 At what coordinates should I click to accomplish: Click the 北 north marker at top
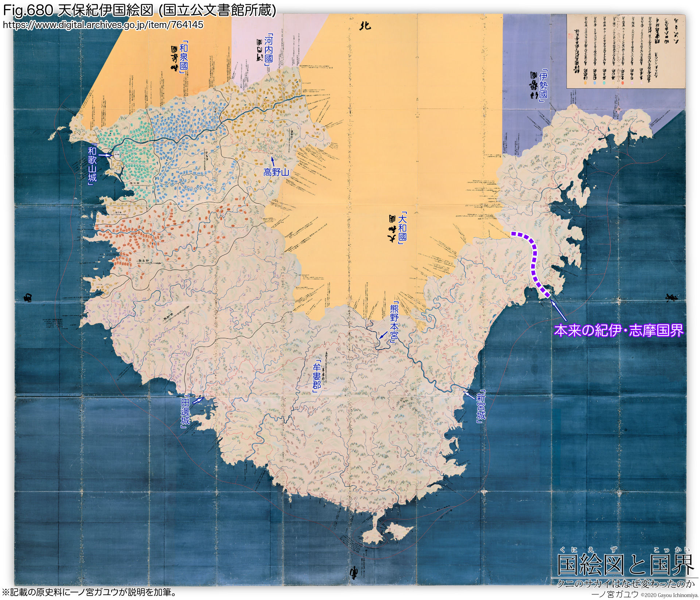click(365, 26)
